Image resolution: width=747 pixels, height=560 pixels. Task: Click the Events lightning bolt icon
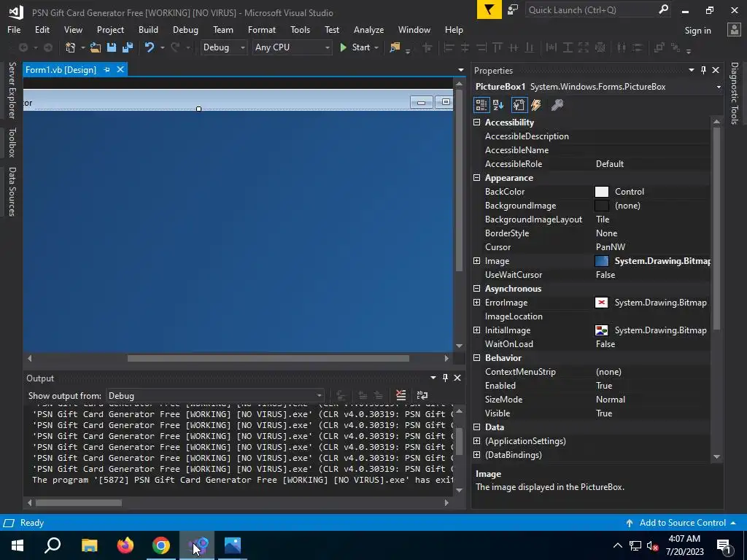coord(536,105)
